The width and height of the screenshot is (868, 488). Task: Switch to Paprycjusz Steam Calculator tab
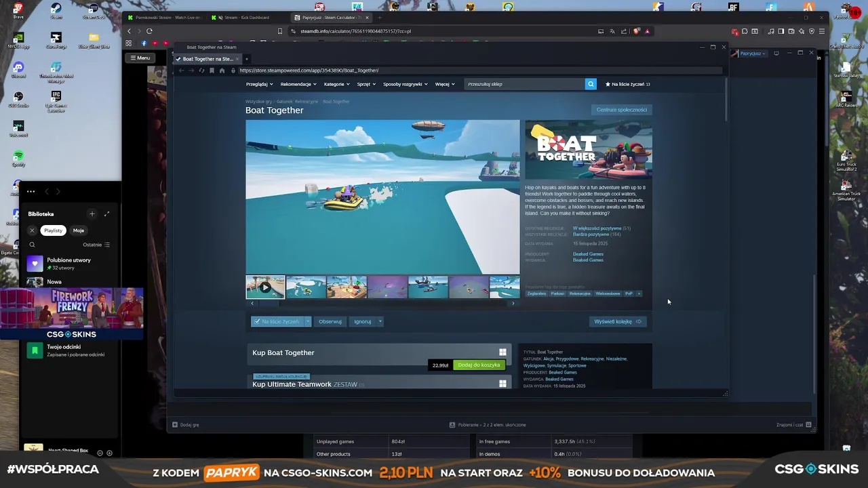(332, 18)
